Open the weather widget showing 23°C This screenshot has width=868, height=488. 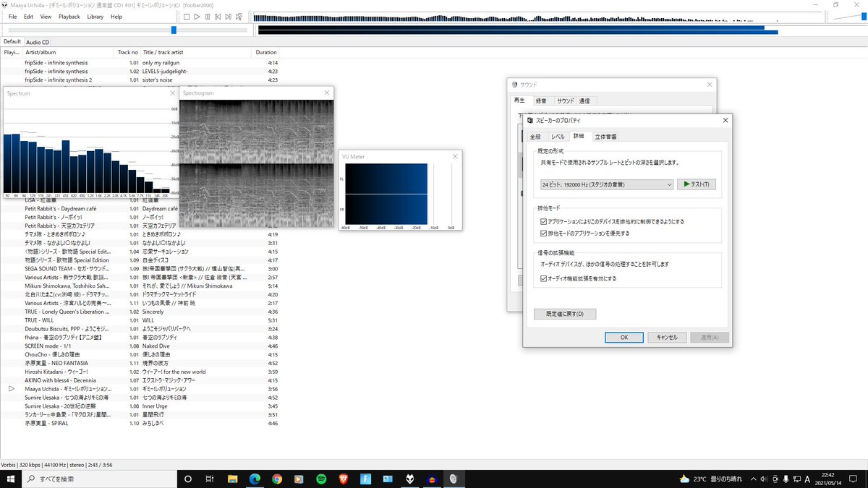(x=712, y=479)
